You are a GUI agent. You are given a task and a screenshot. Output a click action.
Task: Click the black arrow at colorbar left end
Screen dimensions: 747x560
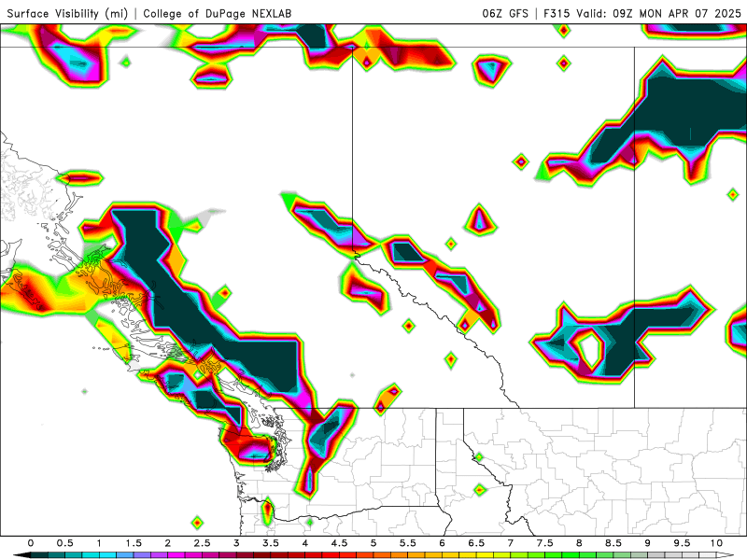[x=21, y=555]
